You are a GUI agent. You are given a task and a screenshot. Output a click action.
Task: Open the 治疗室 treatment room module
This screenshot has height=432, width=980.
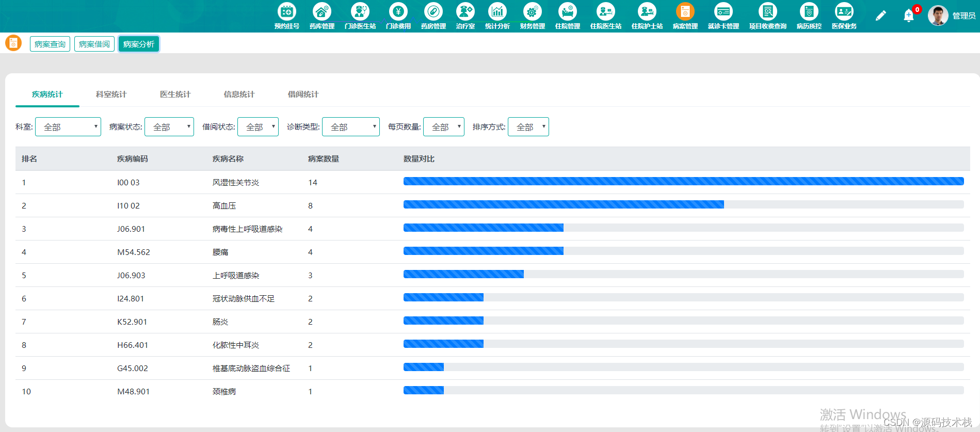tap(465, 16)
